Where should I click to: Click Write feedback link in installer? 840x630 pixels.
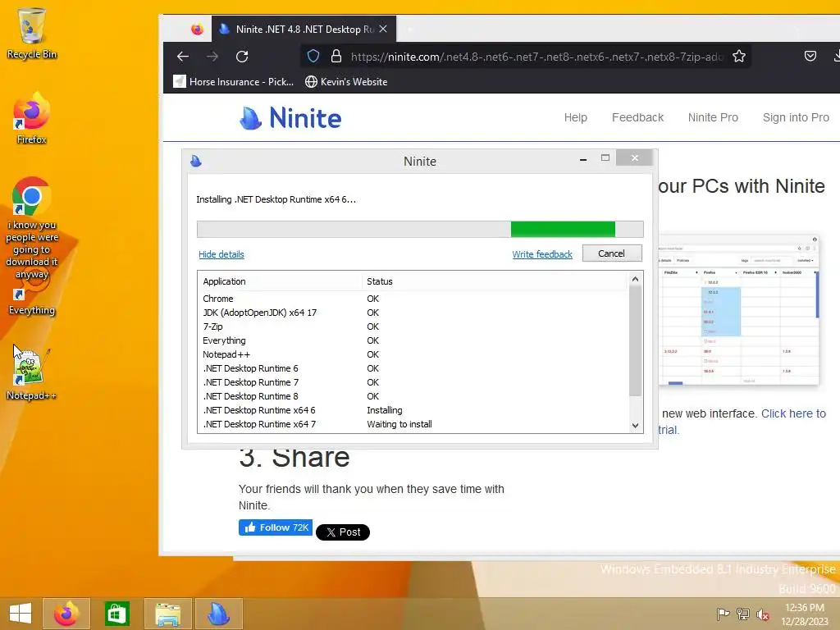pos(542,254)
